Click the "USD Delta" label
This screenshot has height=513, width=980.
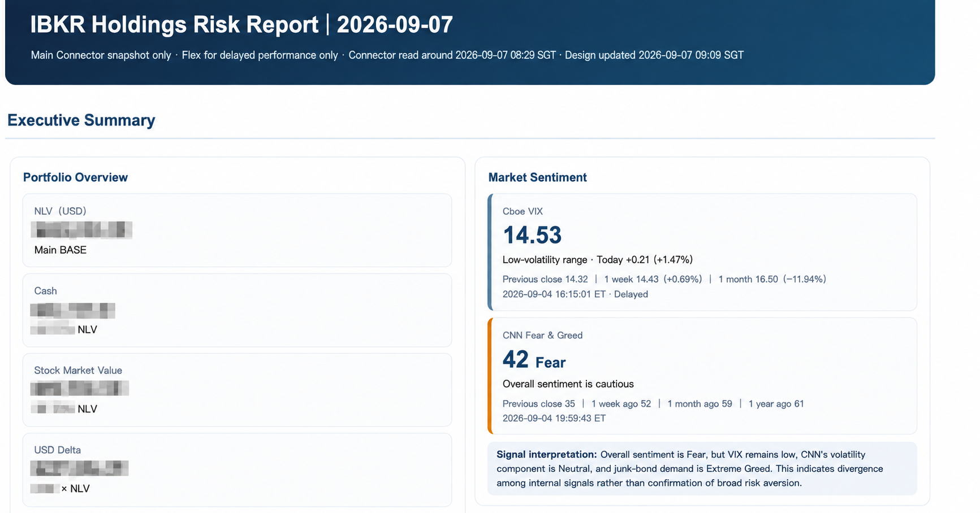pyautogui.click(x=57, y=450)
